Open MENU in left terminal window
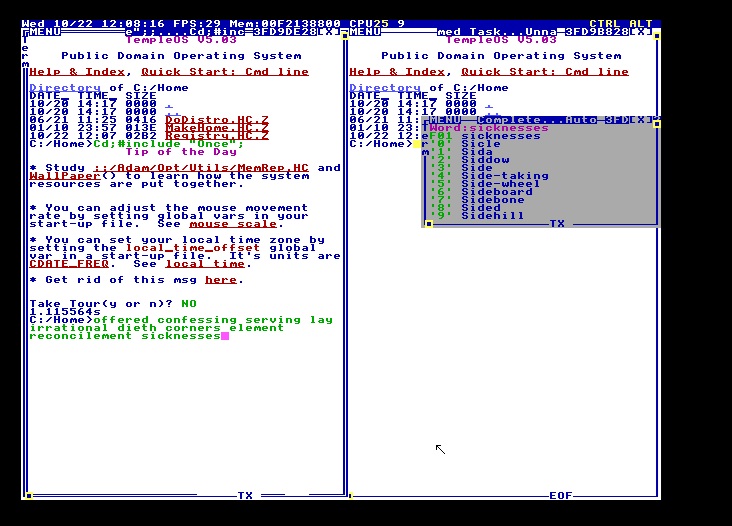 pos(45,32)
